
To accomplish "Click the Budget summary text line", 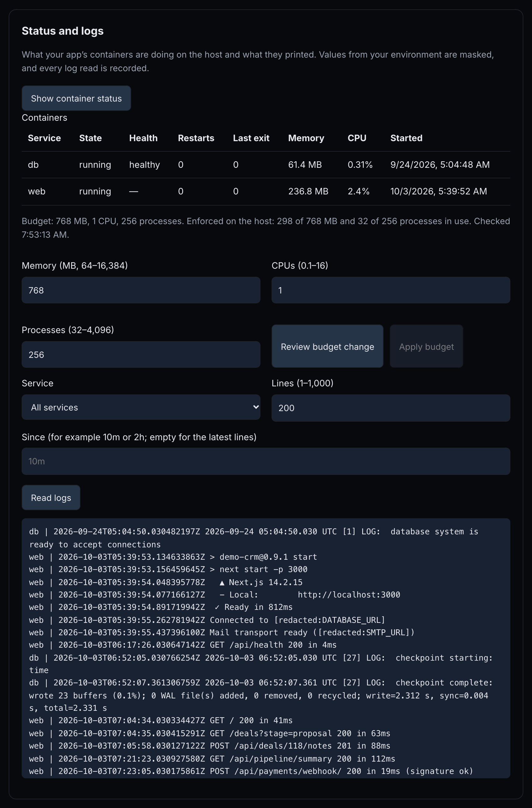I will (x=266, y=228).
